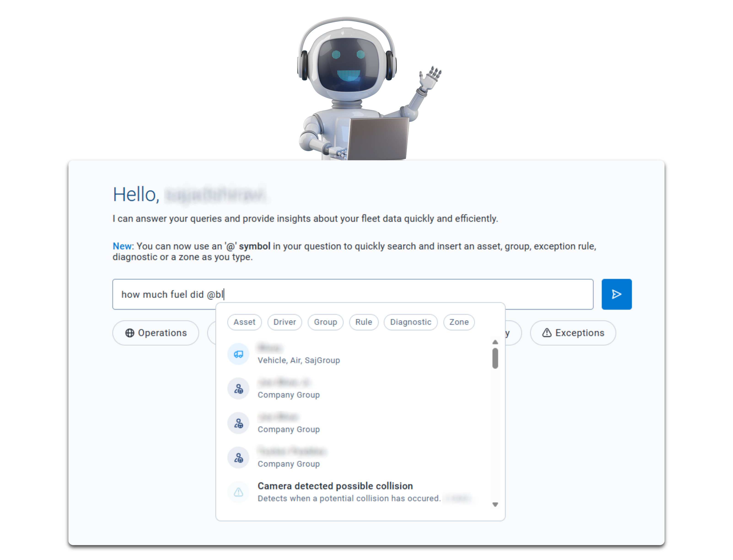Filter suggestions by Zone
This screenshot has width=733, height=560.
[459, 322]
